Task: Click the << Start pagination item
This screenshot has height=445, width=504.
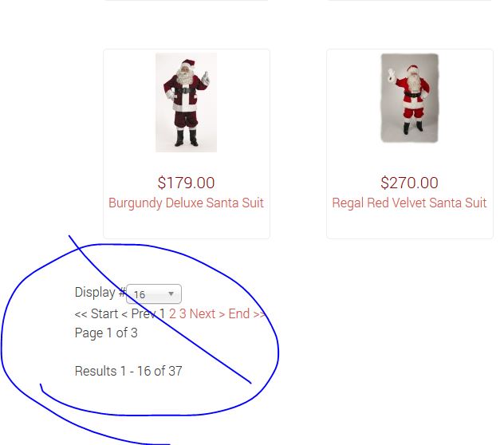Action: pyautogui.click(x=96, y=314)
